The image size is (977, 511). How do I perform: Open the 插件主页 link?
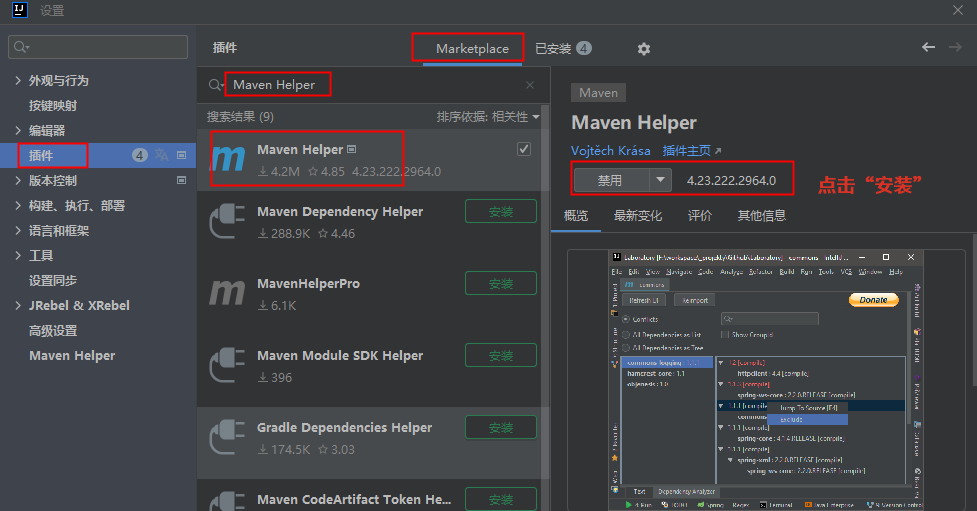point(692,150)
